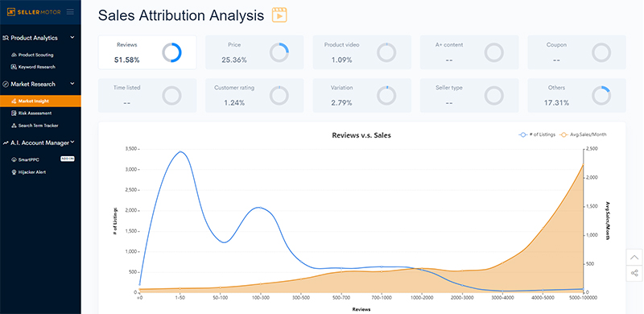
Task: Click the scroll-to-top arrow icon
Action: click(634, 258)
